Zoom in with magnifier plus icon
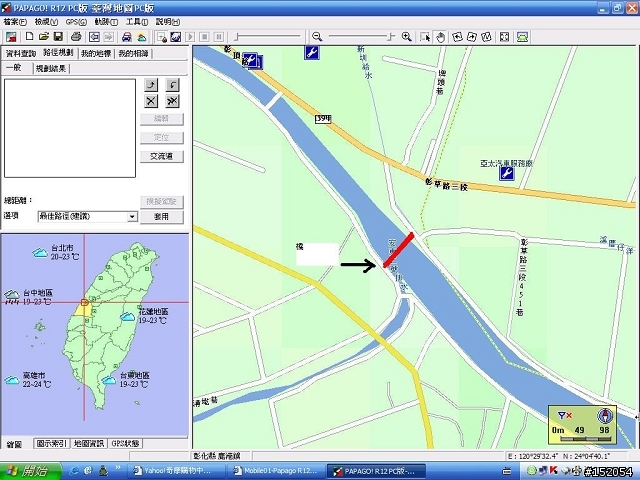640x480 pixels. [407, 37]
